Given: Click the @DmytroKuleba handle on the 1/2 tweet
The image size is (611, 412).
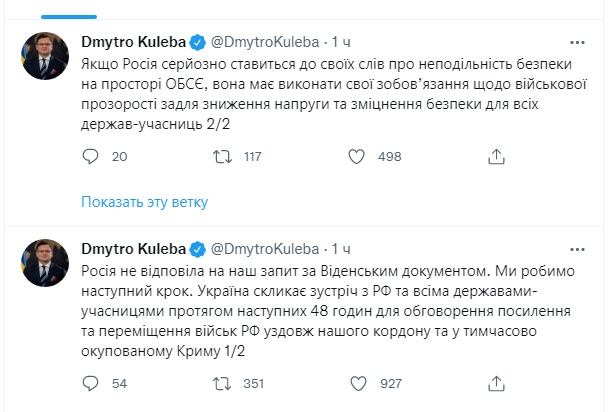Looking at the screenshot, I should [x=266, y=248].
